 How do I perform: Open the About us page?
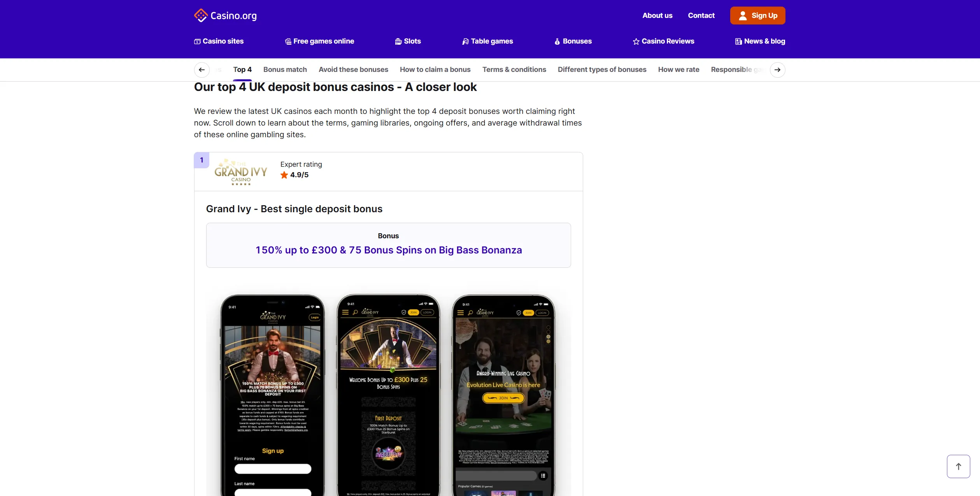(657, 16)
